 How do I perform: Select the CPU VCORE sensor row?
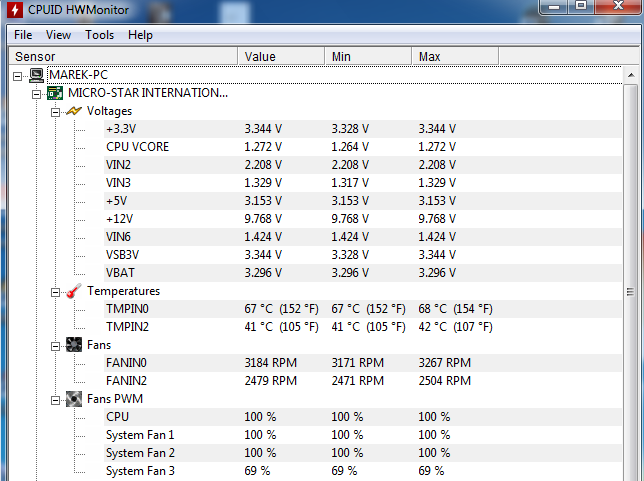tap(363, 147)
